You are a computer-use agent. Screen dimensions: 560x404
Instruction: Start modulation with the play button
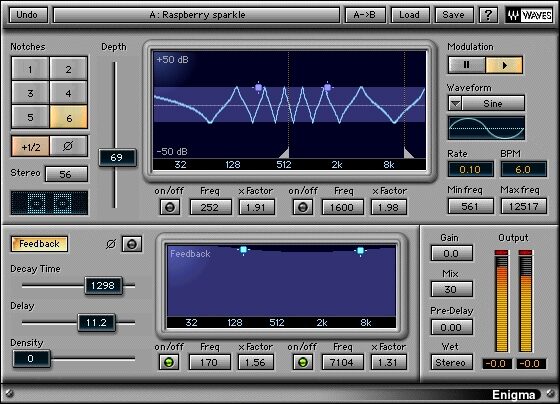click(504, 65)
